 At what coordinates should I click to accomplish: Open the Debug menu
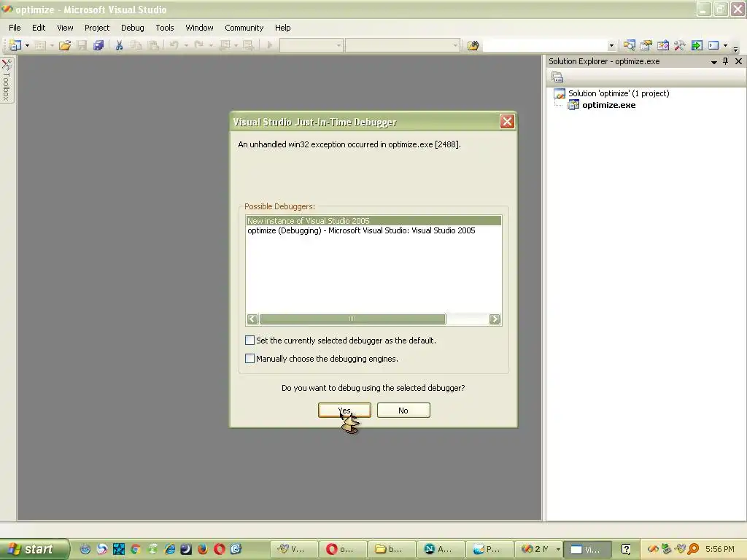click(x=133, y=28)
